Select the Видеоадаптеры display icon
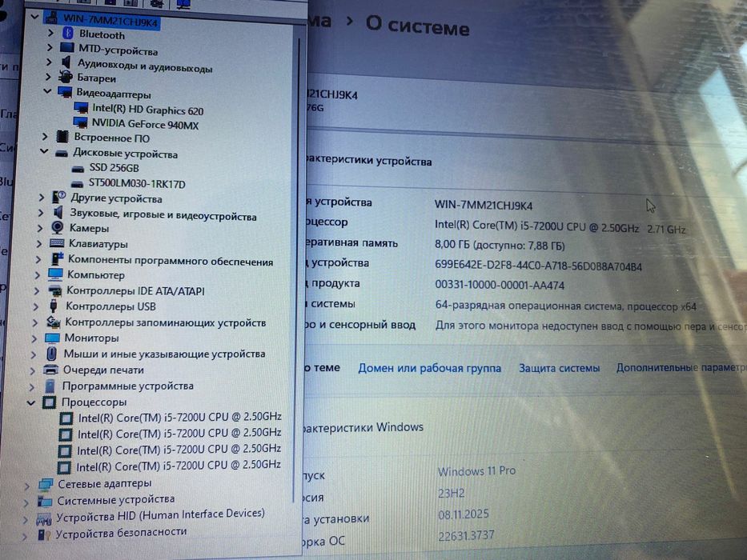This screenshot has width=747, height=560. click(x=65, y=91)
